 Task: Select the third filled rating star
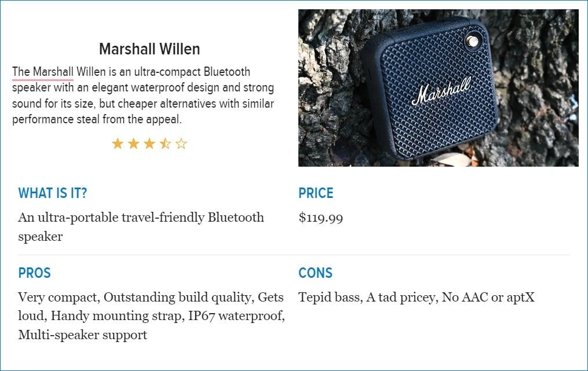pos(149,144)
